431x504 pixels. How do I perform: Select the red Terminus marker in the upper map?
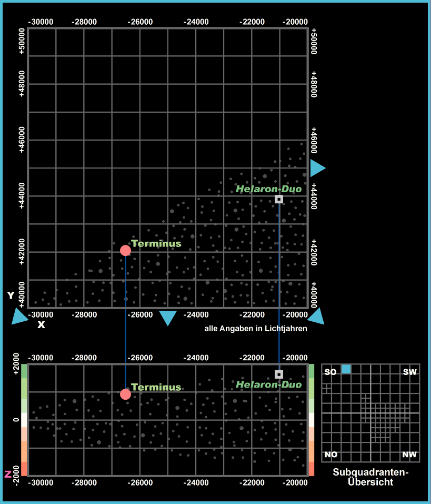(125, 250)
